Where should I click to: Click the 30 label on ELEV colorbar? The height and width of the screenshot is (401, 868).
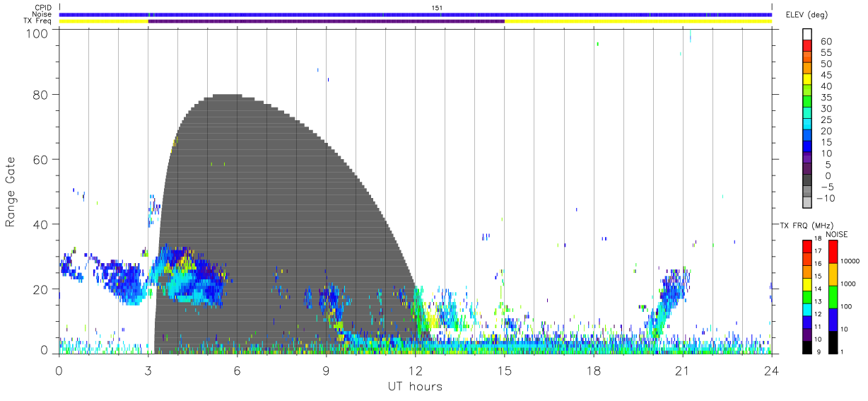826,108
